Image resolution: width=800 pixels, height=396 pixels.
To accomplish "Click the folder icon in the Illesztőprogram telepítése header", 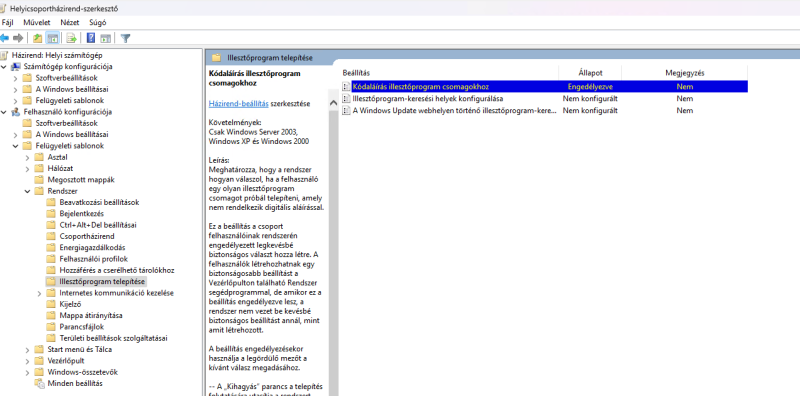I will pyautogui.click(x=216, y=58).
